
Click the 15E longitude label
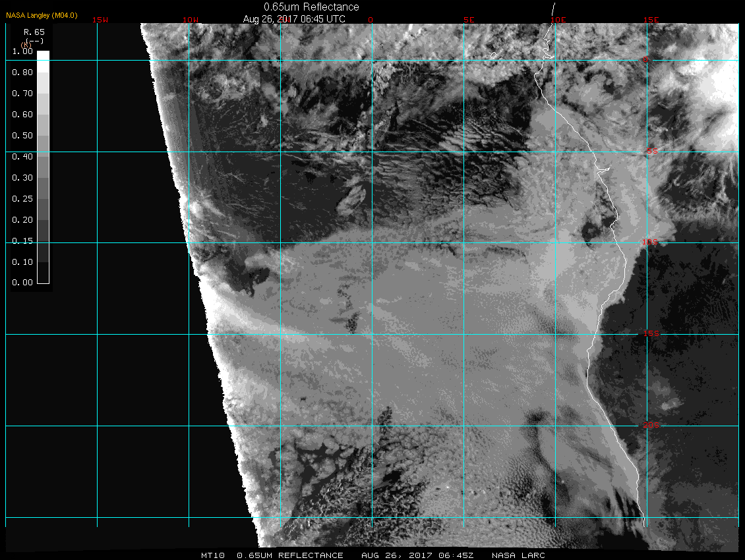pos(651,20)
